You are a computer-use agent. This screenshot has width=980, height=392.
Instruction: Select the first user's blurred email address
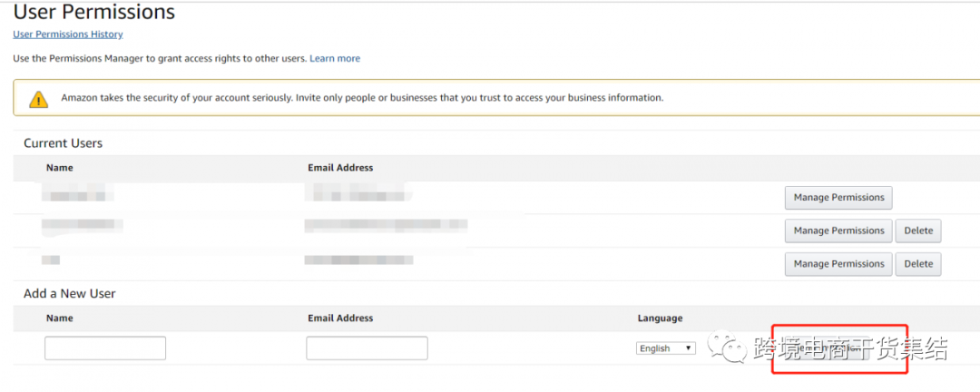coord(358,193)
